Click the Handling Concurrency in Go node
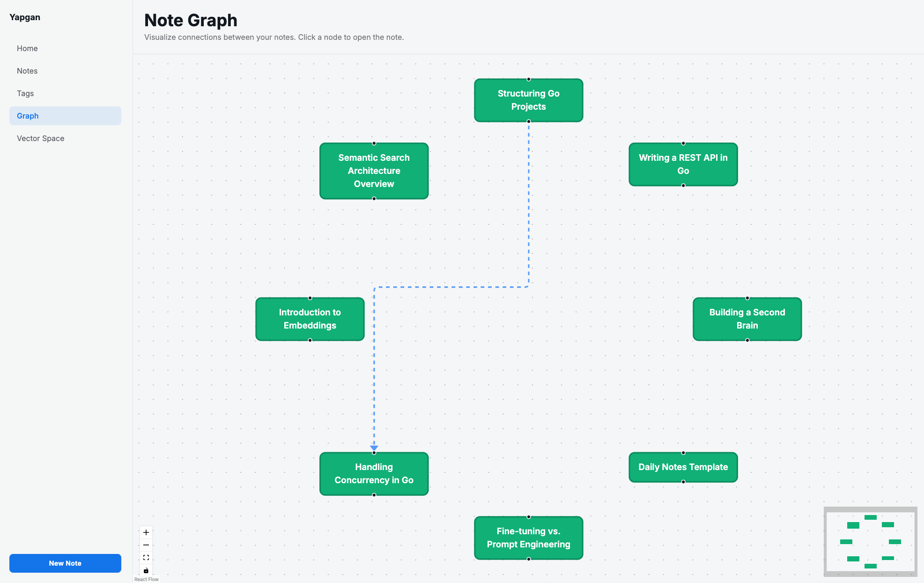 point(374,474)
